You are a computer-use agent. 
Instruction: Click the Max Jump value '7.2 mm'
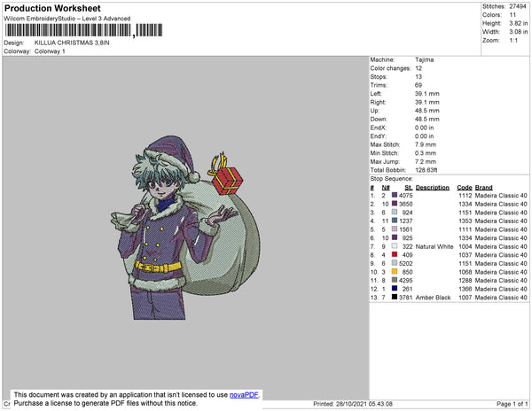tap(426, 161)
